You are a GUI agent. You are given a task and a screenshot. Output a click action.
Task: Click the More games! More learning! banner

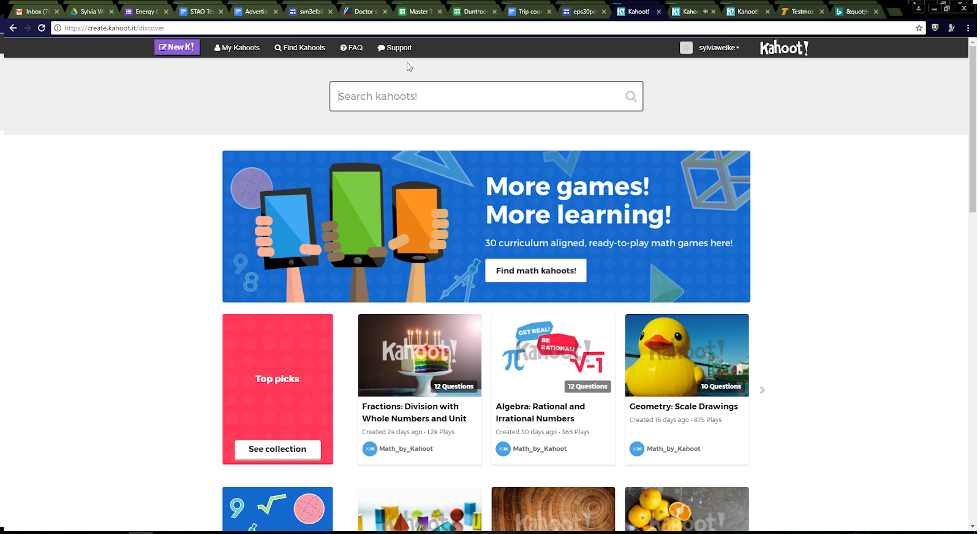486,227
